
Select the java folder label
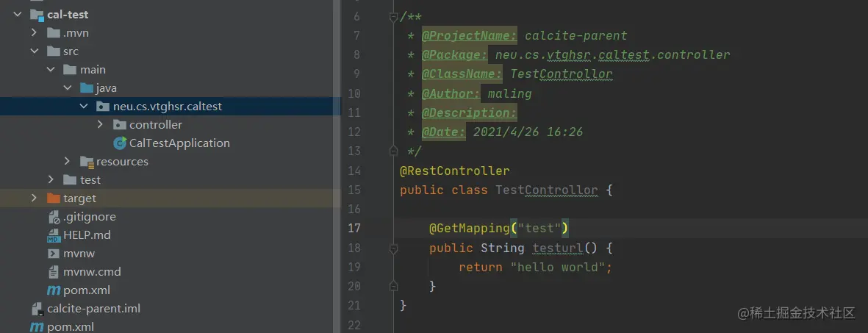[x=107, y=88]
